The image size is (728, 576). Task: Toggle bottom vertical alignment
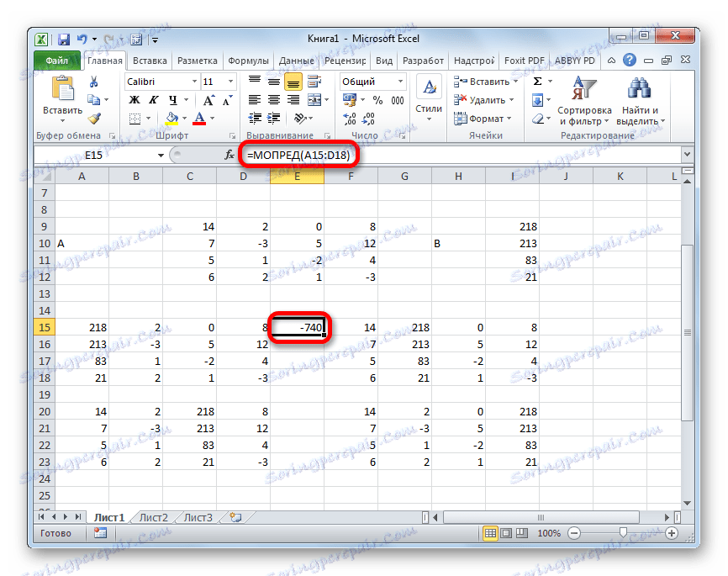tap(293, 82)
